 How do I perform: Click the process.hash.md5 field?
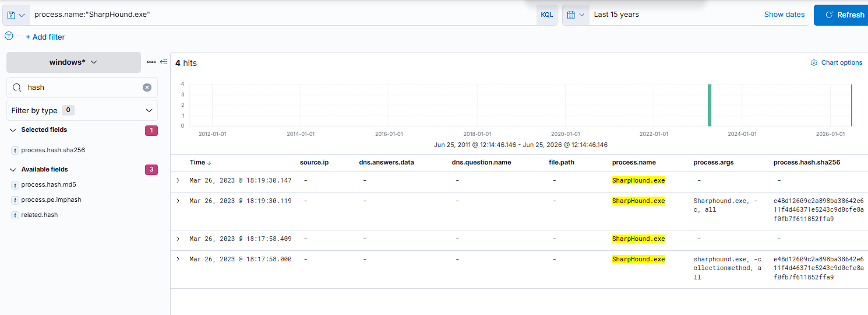click(48, 184)
